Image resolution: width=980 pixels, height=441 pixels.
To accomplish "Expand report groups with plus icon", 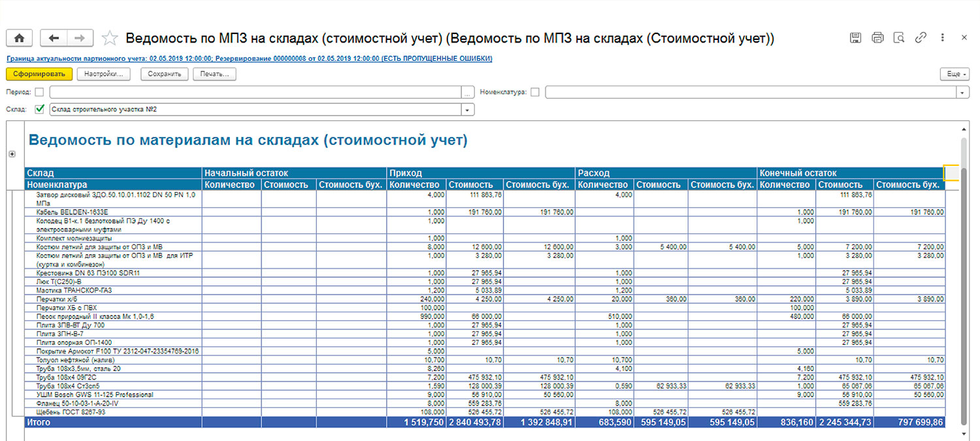I will coord(11,154).
